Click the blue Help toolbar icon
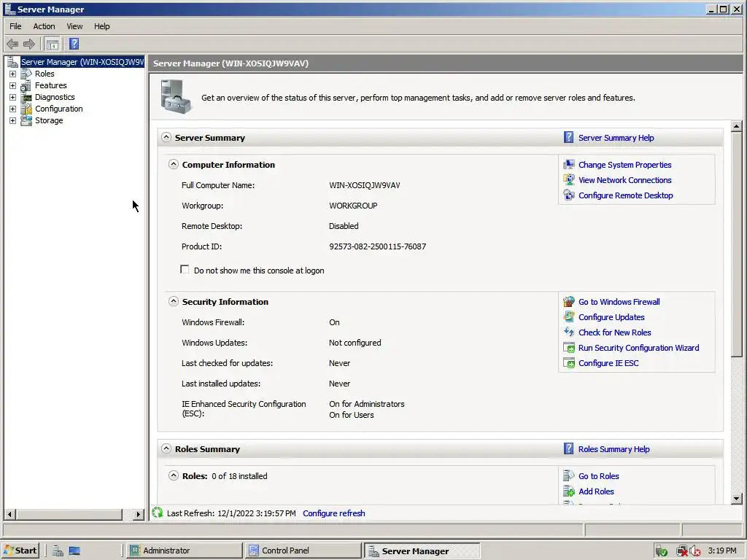This screenshot has width=747, height=560. (74, 44)
